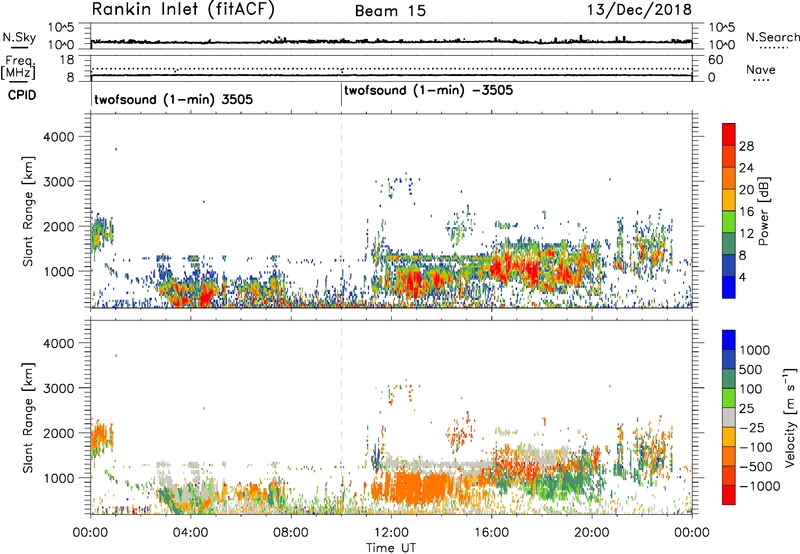Click the "Nave" legend label
Image resolution: width=800 pixels, height=554 pixels.
pyautogui.click(x=761, y=69)
